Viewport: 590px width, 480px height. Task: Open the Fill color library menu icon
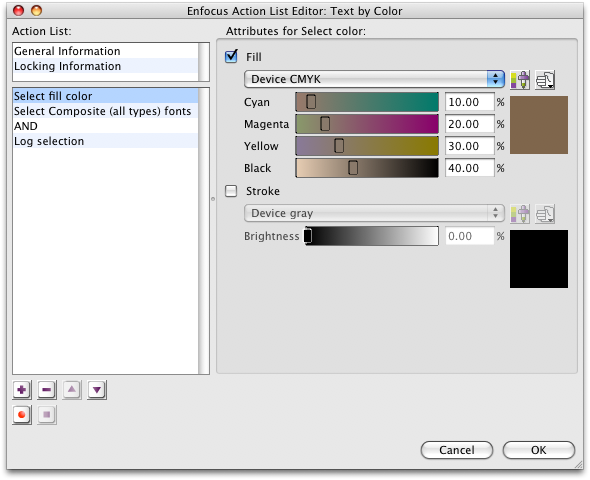545,80
